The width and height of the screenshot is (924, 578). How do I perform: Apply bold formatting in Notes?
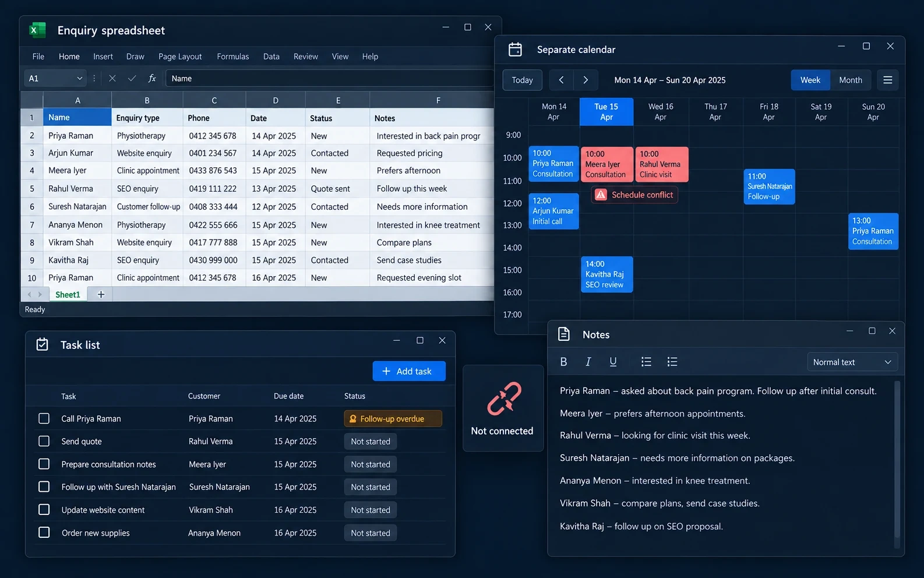[563, 362]
